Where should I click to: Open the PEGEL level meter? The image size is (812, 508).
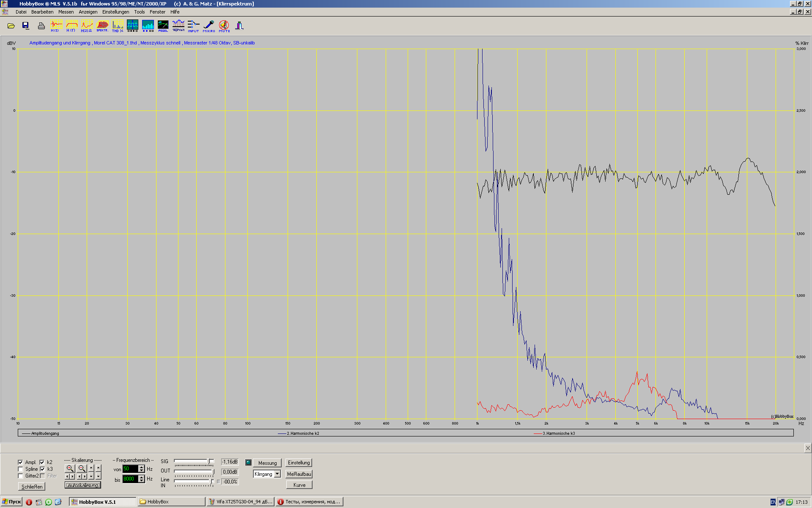coord(163,26)
